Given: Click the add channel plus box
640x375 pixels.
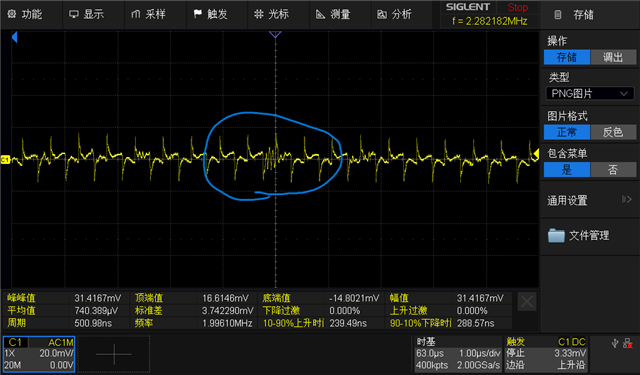Looking at the screenshot, I should 114,354.
